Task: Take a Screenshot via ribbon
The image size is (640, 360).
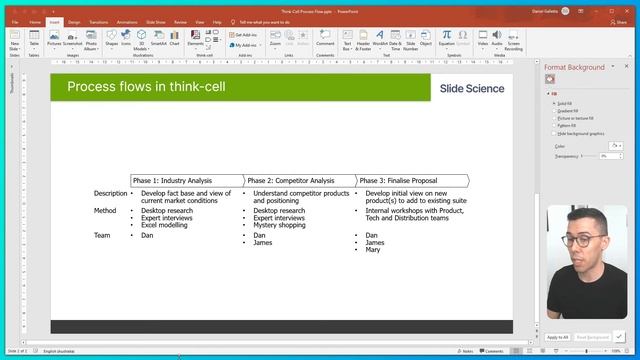Action: (x=72, y=40)
